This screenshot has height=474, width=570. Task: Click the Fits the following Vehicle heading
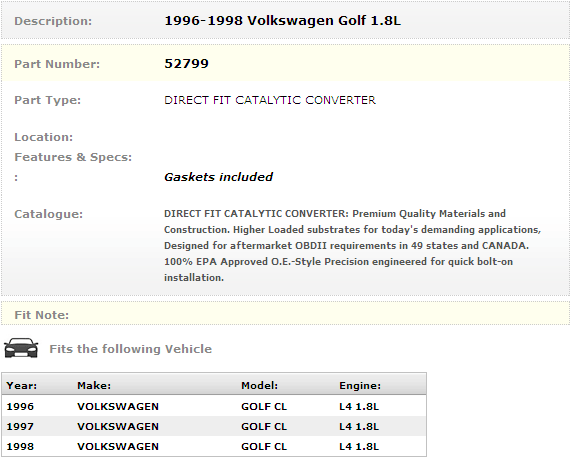point(131,349)
